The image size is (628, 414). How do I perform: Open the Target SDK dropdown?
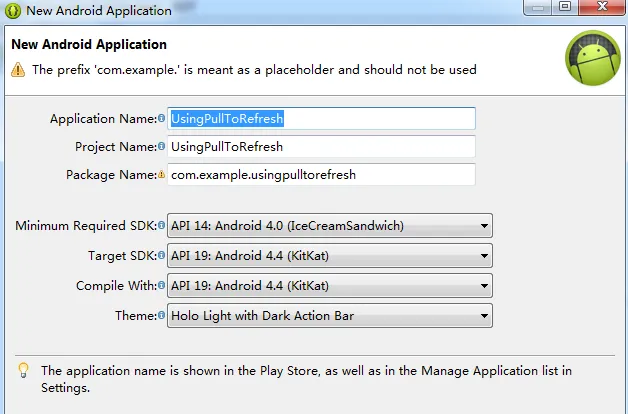pyautogui.click(x=330, y=255)
